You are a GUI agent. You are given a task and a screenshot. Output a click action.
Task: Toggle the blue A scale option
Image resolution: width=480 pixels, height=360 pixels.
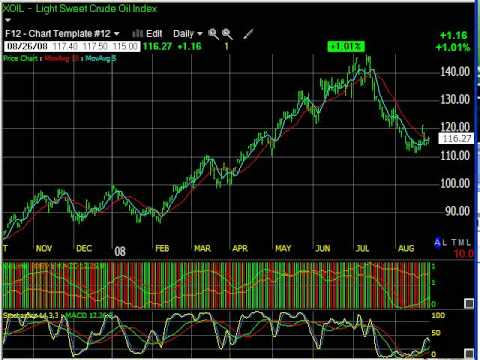[x=437, y=243]
